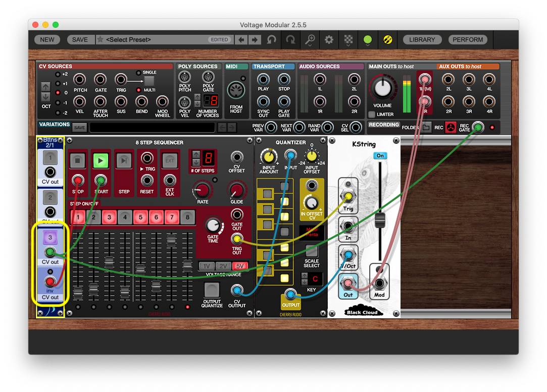Click the KString vertical slider handle
This screenshot has height=392, width=547.
tap(379, 220)
